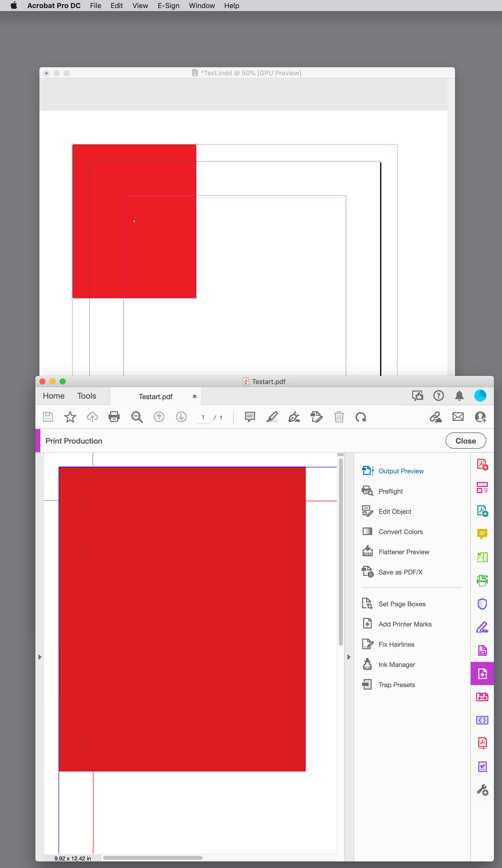
Task: Send file by email envelope icon
Action: tap(458, 417)
